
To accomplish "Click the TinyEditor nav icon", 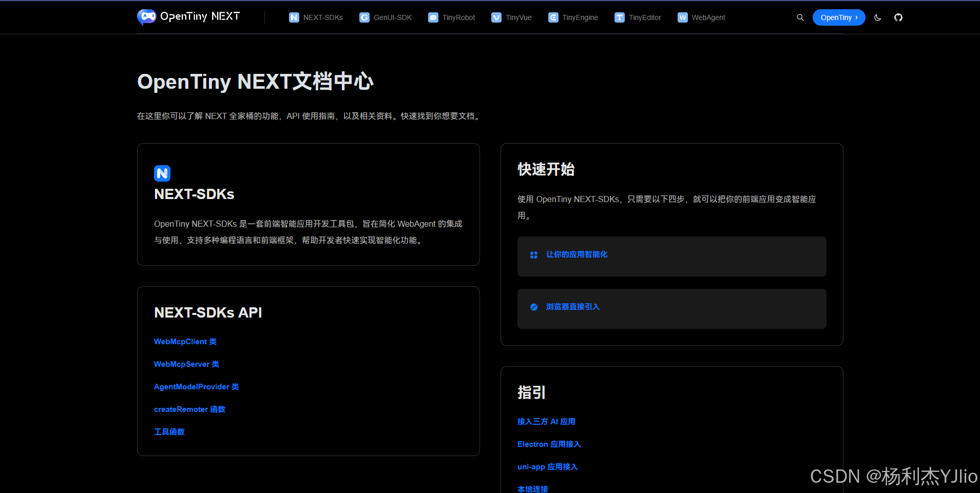I will click(620, 17).
